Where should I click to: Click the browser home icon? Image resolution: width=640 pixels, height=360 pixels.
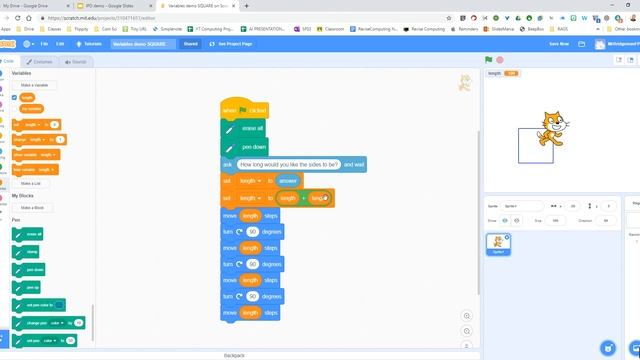(x=29, y=18)
